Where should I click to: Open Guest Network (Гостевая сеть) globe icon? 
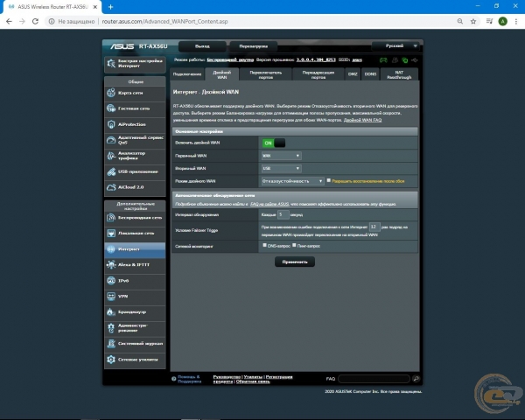click(111, 108)
